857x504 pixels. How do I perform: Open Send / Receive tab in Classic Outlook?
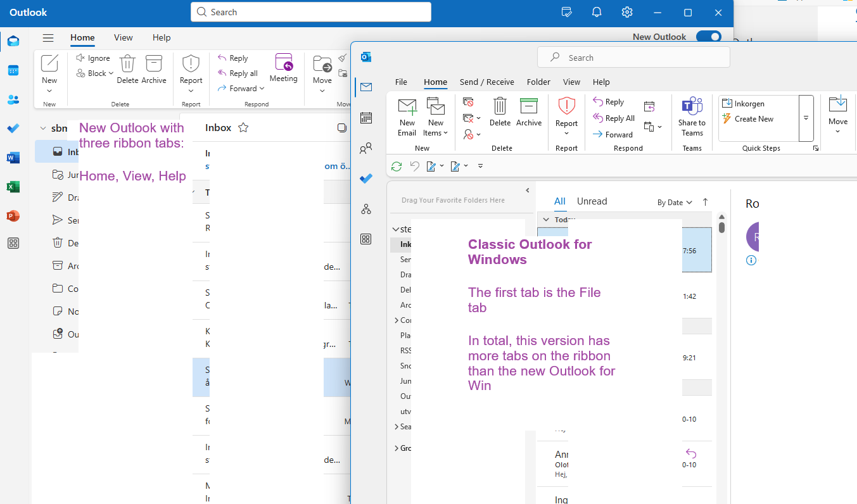pos(486,82)
